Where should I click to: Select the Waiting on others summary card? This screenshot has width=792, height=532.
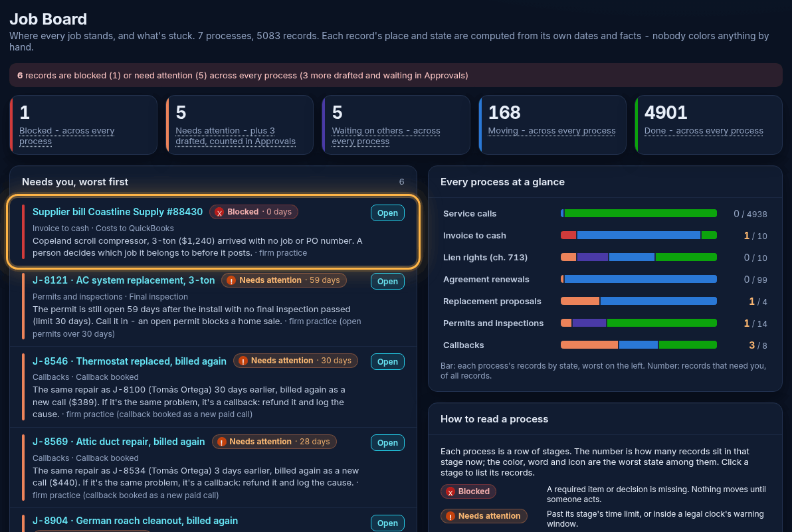pos(395,125)
